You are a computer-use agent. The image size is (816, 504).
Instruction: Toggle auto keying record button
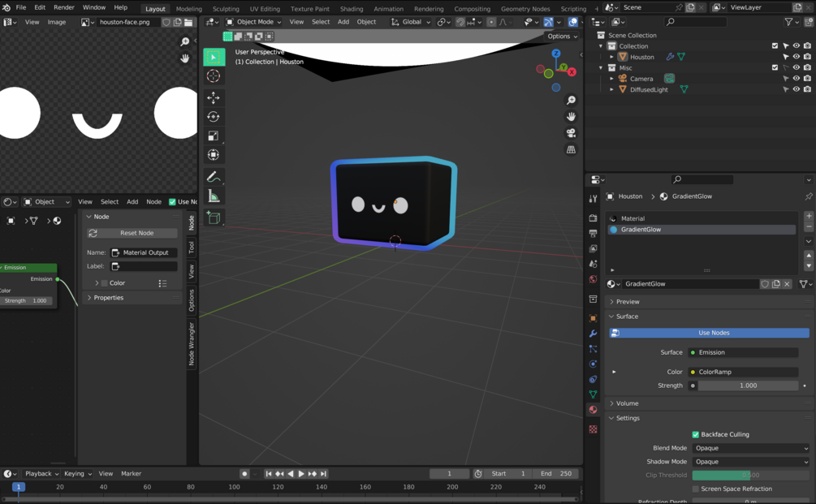244,474
